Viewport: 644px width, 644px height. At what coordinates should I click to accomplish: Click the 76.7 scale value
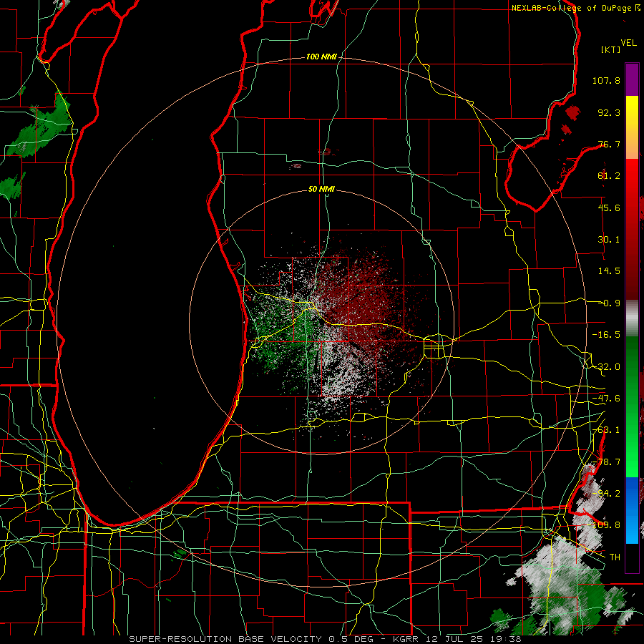(609, 144)
